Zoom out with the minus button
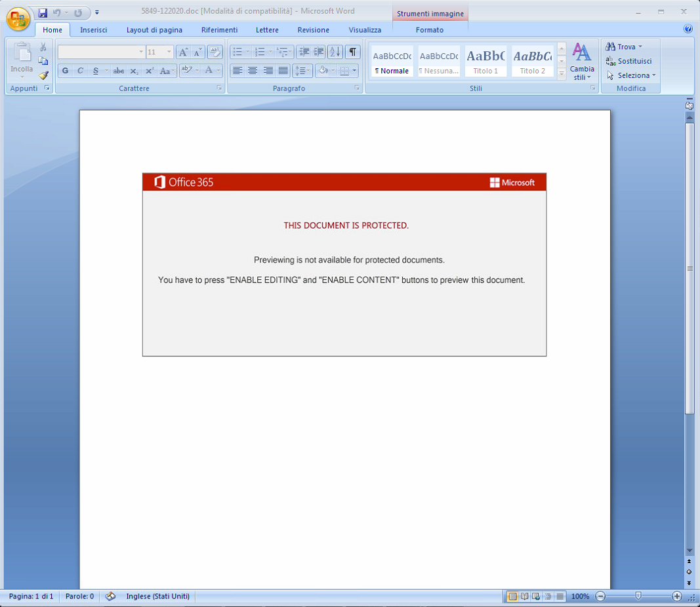Screen dimensions: 700x607 point(601,596)
